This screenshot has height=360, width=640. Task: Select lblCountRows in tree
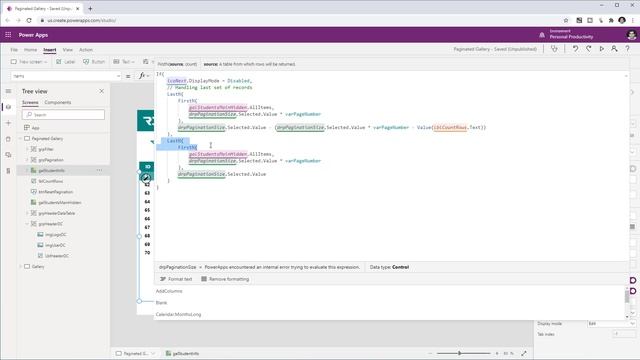(x=51, y=181)
